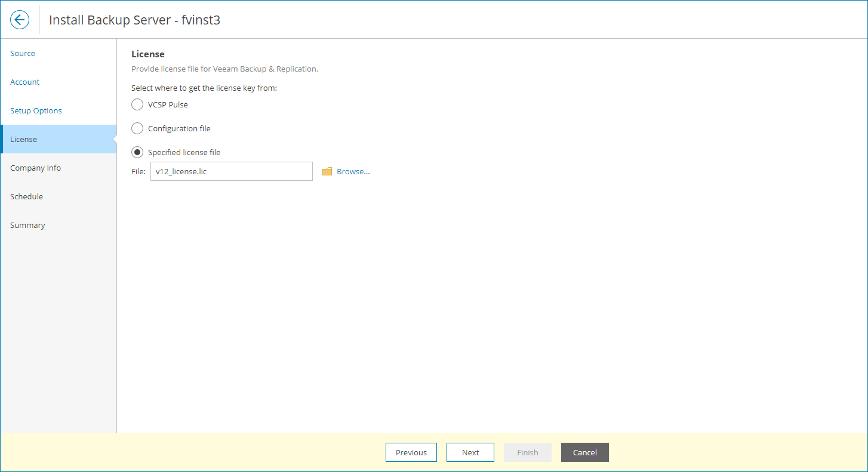The height and width of the screenshot is (472, 868).
Task: Open the Source step in the sidebar
Action: point(22,53)
